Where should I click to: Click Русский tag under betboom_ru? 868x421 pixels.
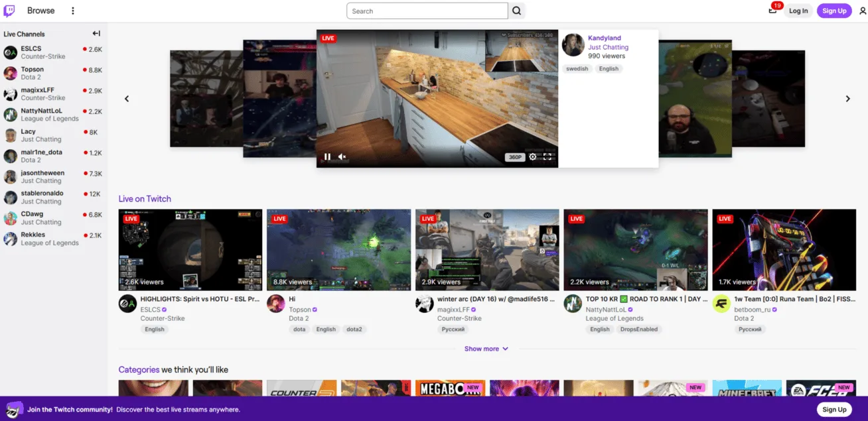[750, 330]
